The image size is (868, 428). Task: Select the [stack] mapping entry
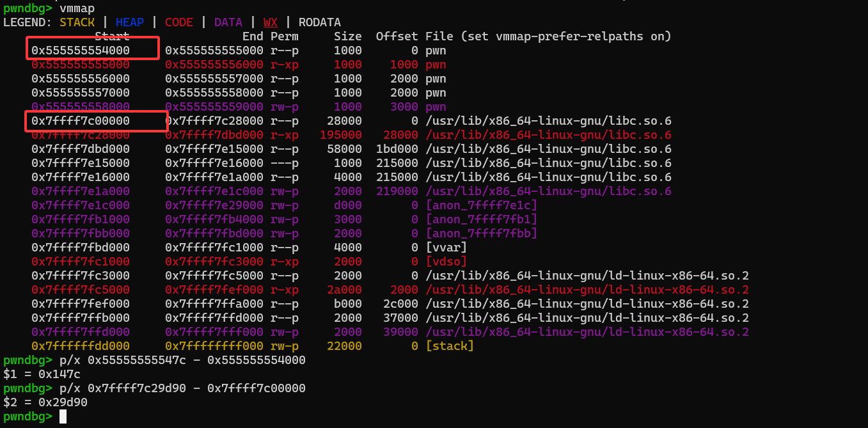point(450,345)
